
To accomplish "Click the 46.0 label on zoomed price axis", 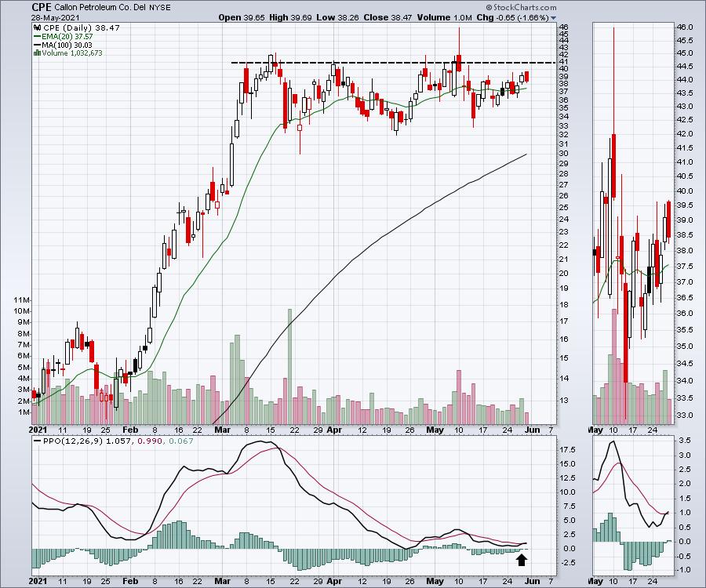I will [x=684, y=27].
